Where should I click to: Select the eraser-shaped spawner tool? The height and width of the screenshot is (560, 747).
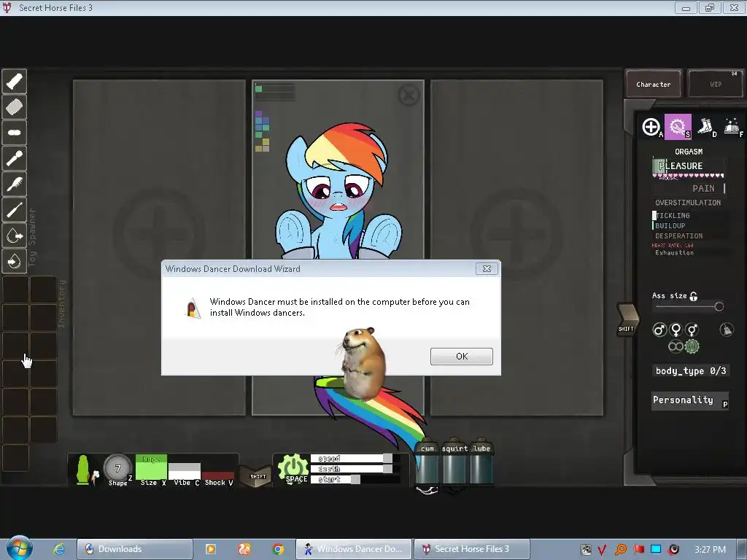[x=15, y=107]
